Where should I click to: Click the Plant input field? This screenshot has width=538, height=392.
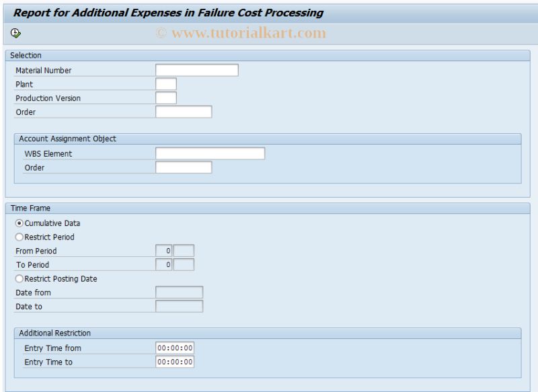[x=165, y=83]
